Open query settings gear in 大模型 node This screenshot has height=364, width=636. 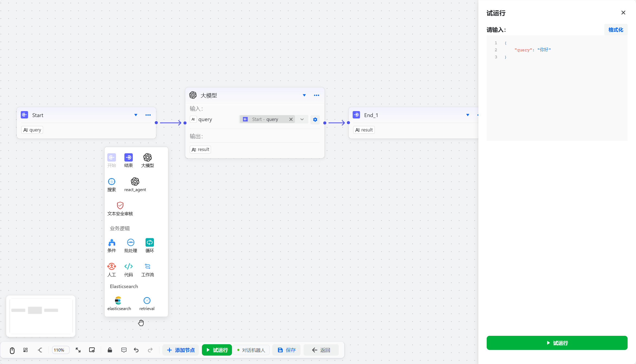pos(315,120)
